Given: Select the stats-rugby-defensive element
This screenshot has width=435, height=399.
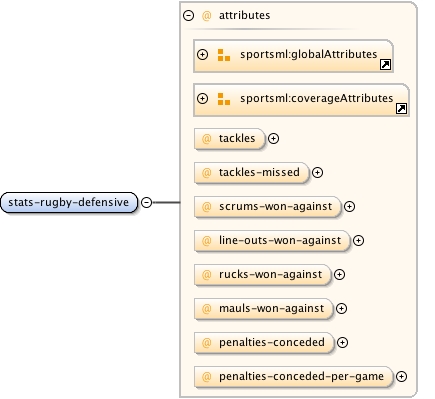Looking at the screenshot, I should [x=69, y=202].
